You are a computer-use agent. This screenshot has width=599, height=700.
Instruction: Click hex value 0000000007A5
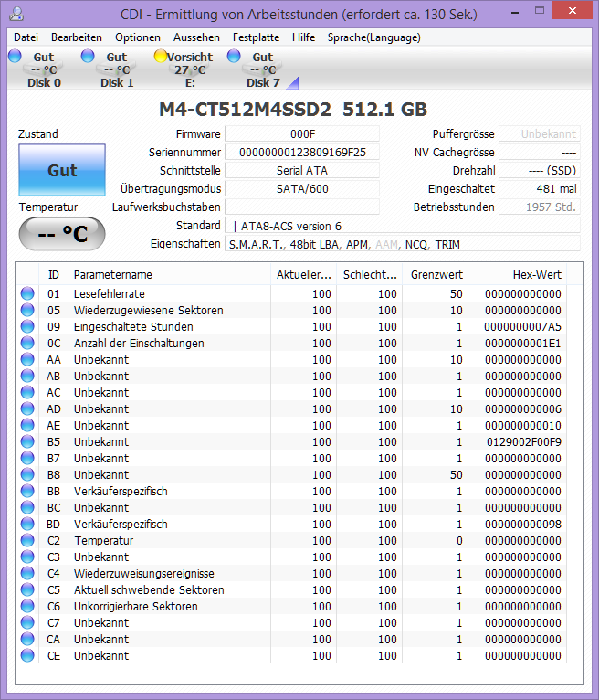tap(522, 327)
